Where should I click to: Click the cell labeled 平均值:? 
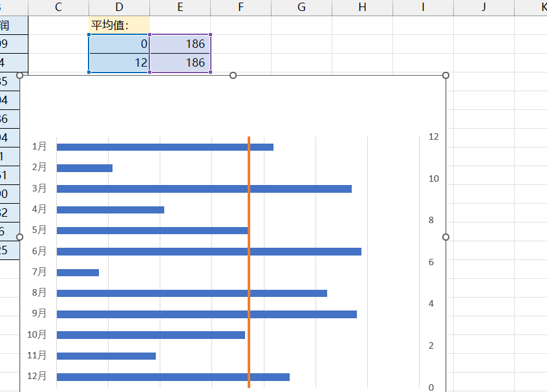click(x=120, y=25)
